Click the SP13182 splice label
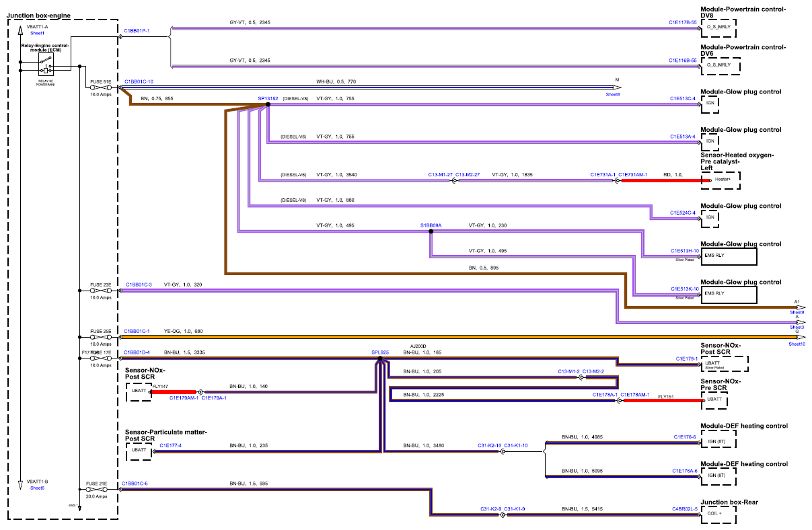Image resolution: width=812 pixels, height=530 pixels. [x=268, y=98]
